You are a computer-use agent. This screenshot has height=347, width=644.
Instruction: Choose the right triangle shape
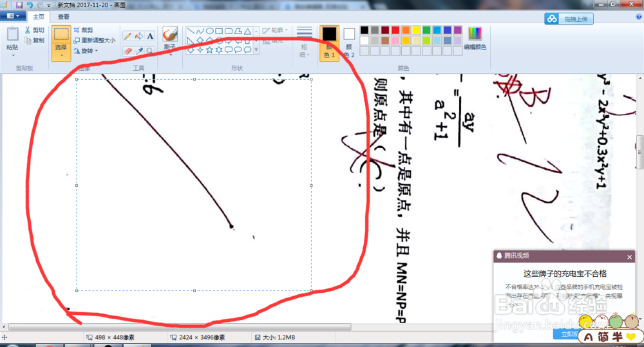coord(191,41)
